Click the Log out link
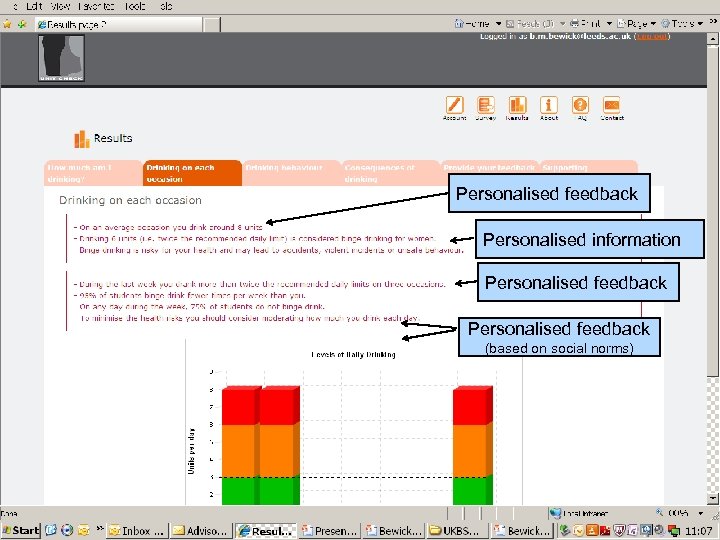Image resolution: width=720 pixels, height=540 pixels. [652, 36]
